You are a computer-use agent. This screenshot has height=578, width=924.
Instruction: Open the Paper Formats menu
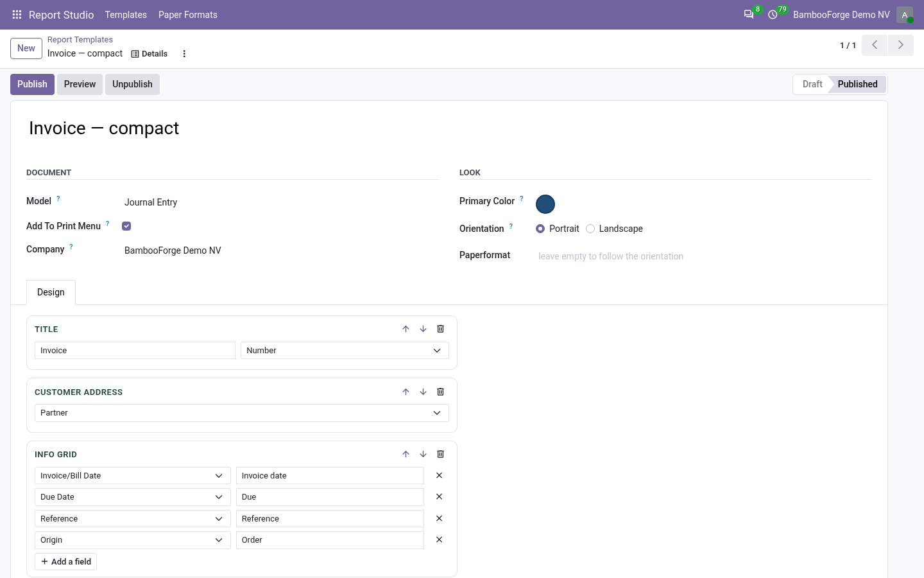pos(188,15)
